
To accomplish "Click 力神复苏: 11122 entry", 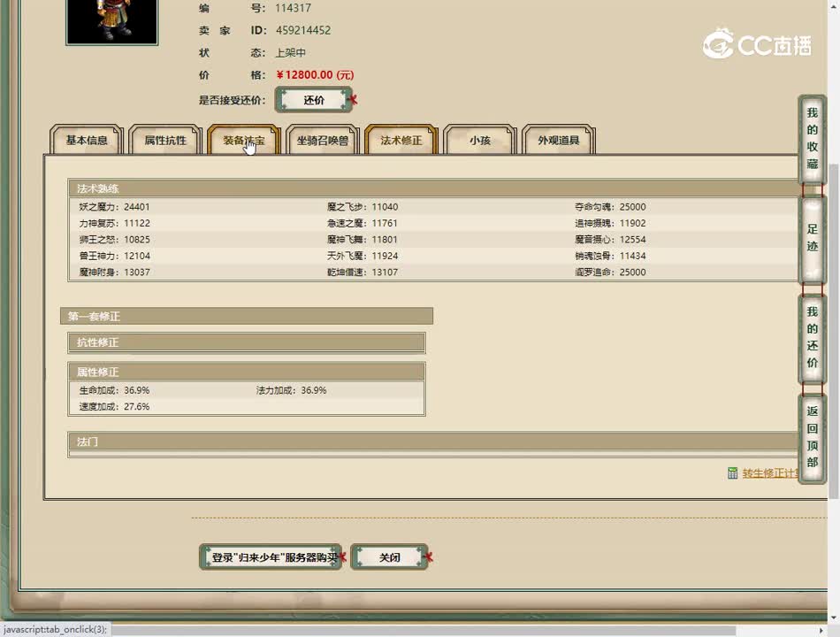I will point(115,223).
